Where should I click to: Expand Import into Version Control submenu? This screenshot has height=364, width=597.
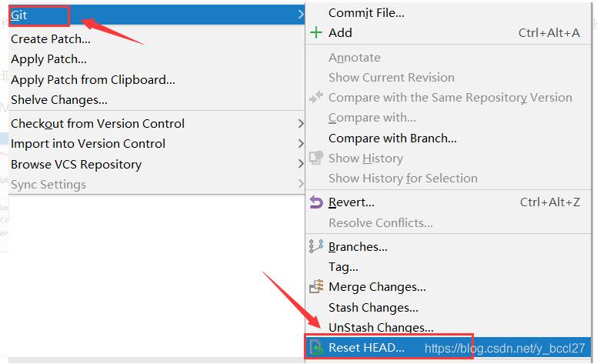pos(300,144)
